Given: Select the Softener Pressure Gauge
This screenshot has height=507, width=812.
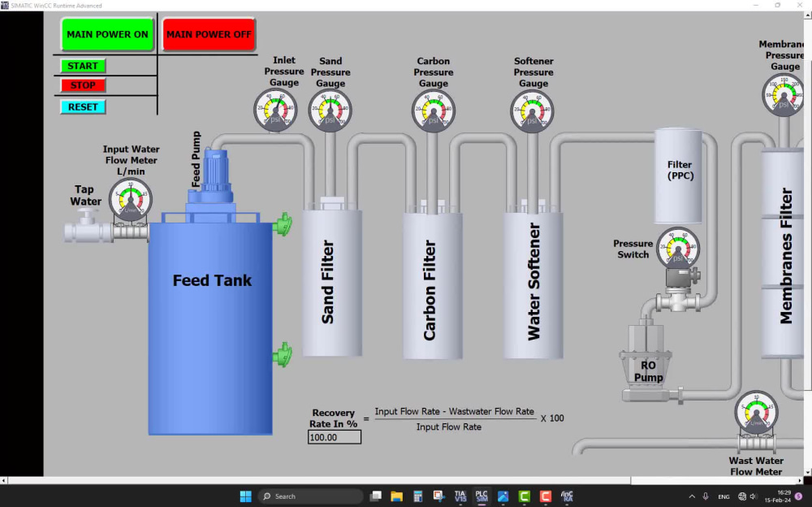Looking at the screenshot, I should [x=533, y=110].
